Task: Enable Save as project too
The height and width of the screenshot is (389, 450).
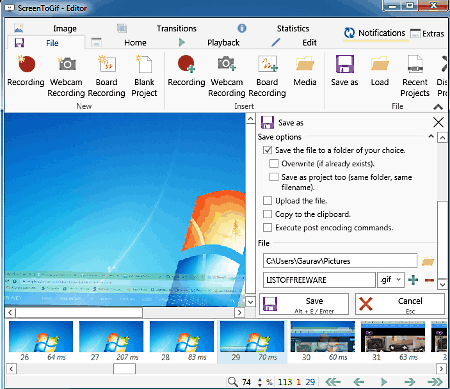Action: point(274,177)
